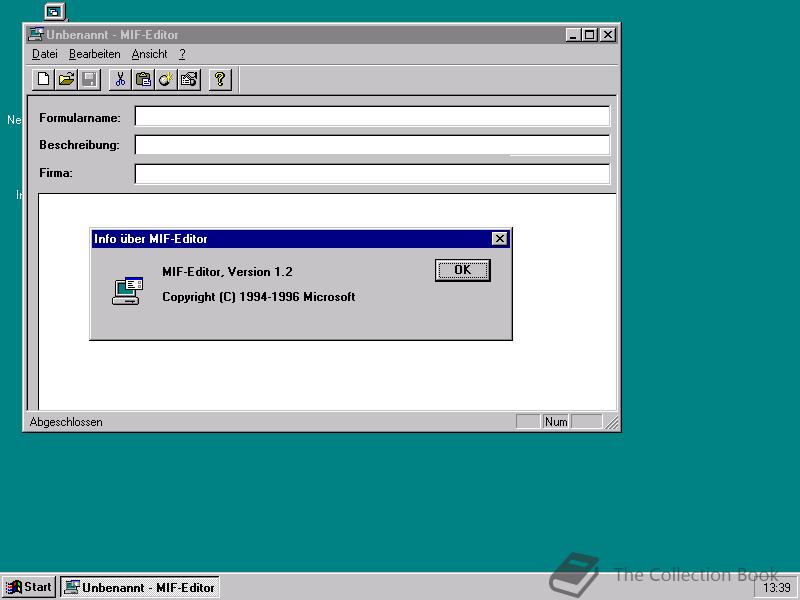Close the MIF-Editor main window
Screen dimensions: 800x600
[x=608, y=35]
